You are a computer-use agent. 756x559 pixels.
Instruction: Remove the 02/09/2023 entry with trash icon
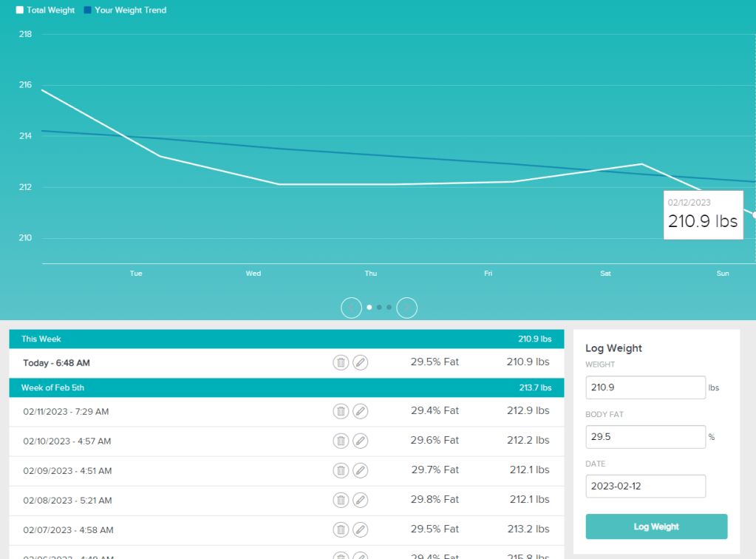341,470
